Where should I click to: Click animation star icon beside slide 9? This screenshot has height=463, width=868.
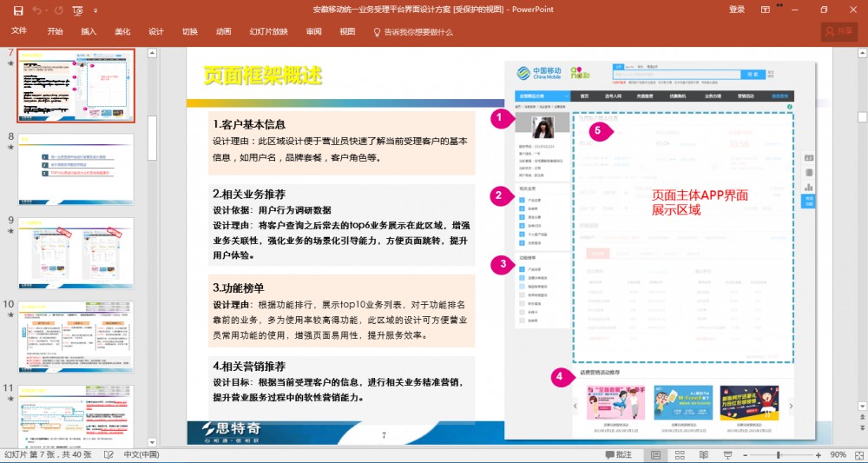coord(10,231)
